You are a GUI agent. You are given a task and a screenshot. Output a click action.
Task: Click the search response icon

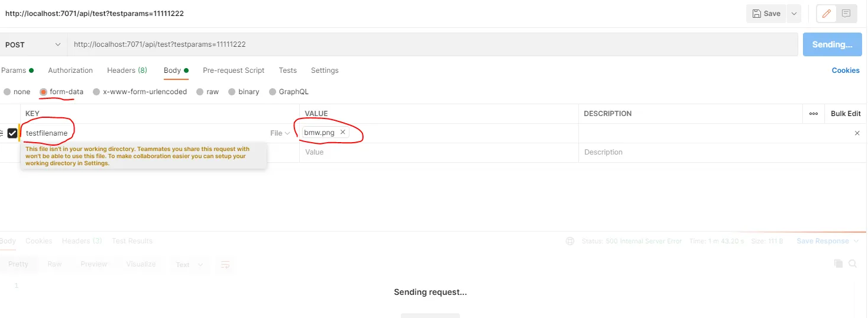[x=853, y=264]
